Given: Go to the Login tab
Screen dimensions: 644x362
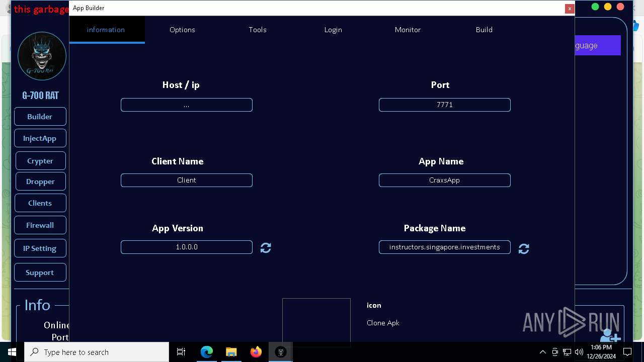Looking at the screenshot, I should [x=333, y=30].
